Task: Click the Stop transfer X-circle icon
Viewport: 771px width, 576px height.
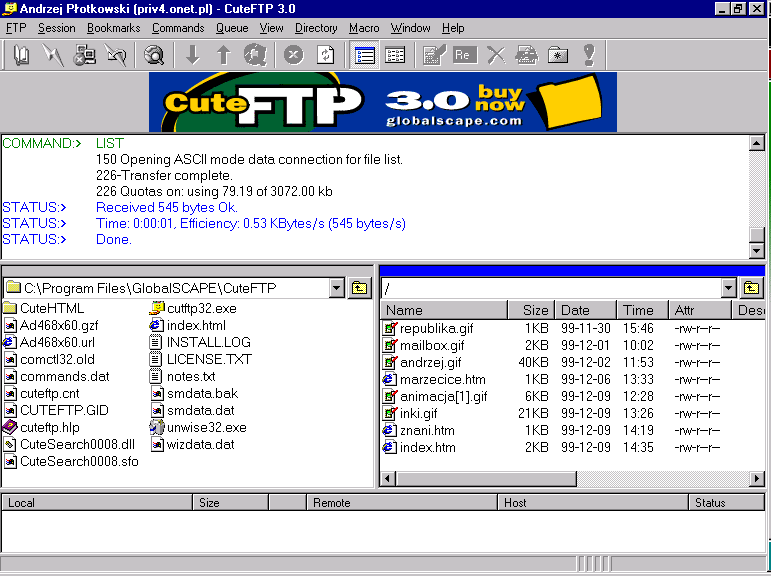Action: 294,56
